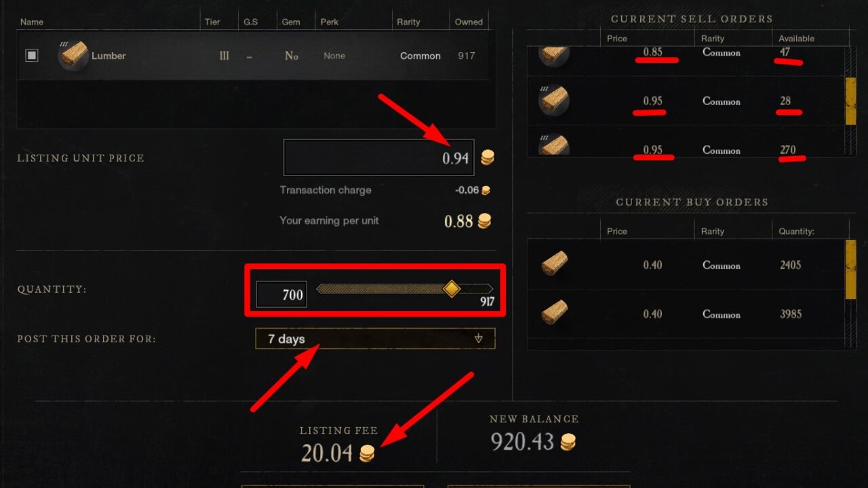
Task: Sort the item list by the Rarity column header
Action: (408, 22)
